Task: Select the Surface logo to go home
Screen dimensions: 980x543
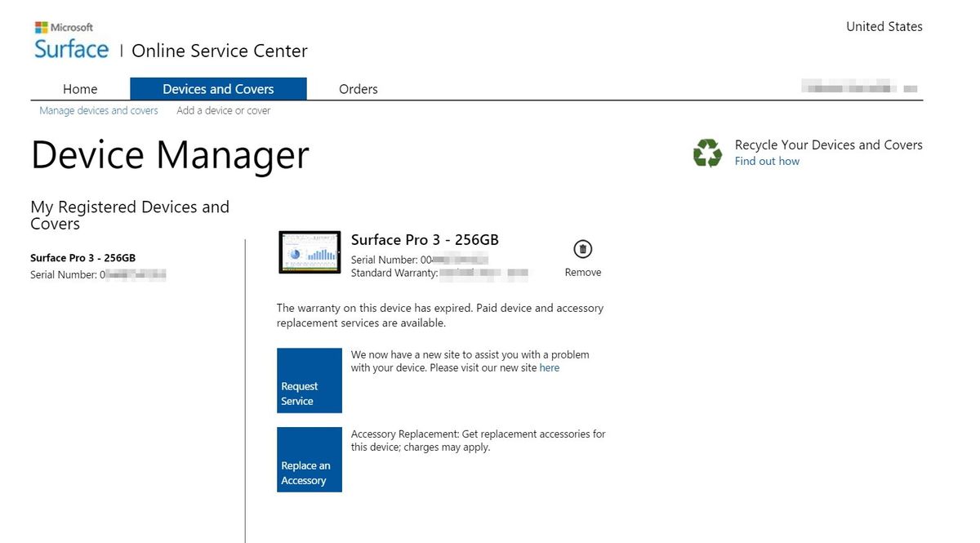Action: coord(70,48)
